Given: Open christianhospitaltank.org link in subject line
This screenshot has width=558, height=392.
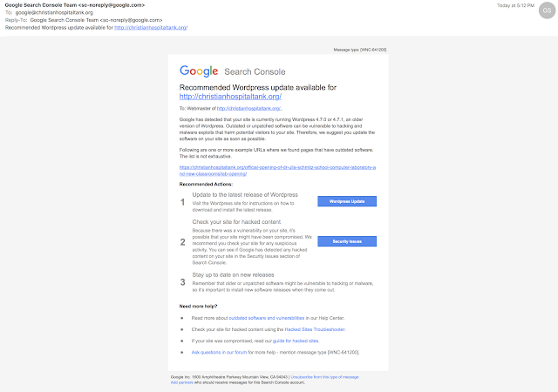Looking at the screenshot, I should pyautogui.click(x=151, y=28).
